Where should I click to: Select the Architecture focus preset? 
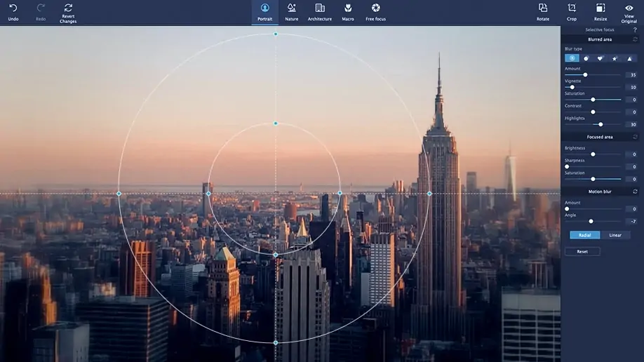click(x=319, y=13)
